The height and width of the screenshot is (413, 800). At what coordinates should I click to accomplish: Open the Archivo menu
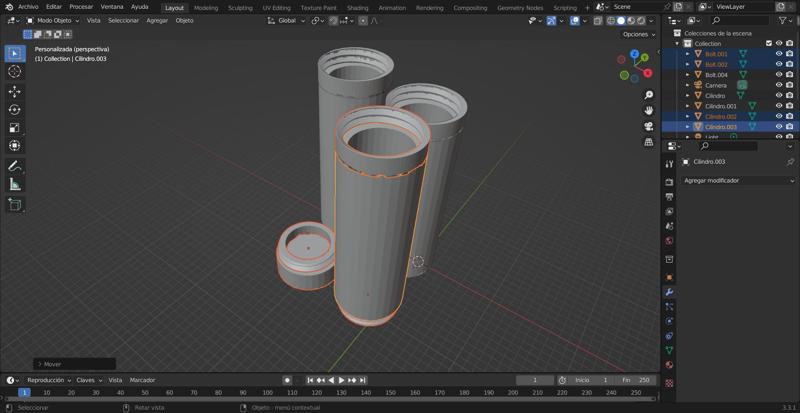coord(28,7)
